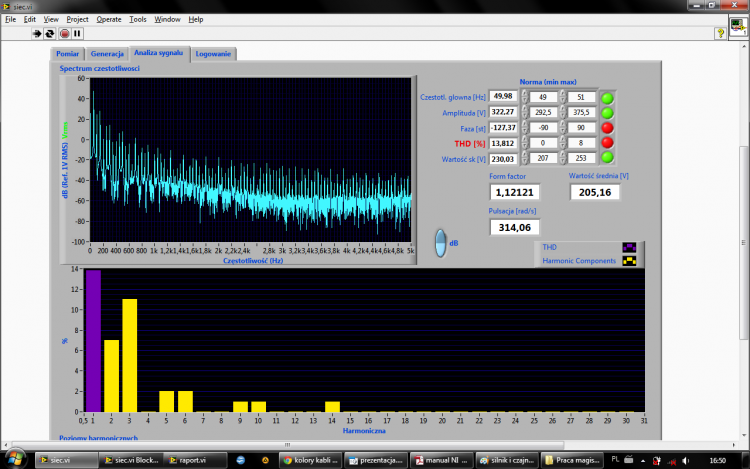Click the horizontal scrollbar thumb

pyautogui.click(x=287, y=445)
